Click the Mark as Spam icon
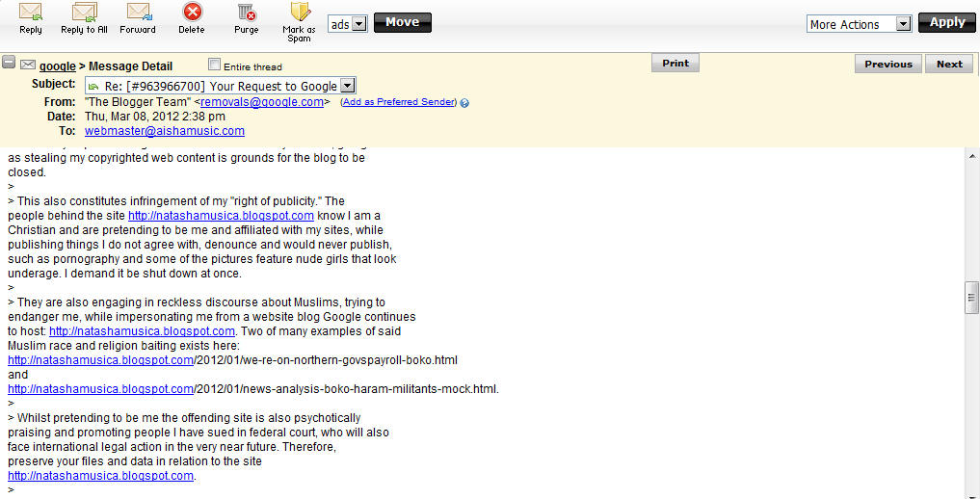Screen dimensions: 980x499 pos(300,11)
